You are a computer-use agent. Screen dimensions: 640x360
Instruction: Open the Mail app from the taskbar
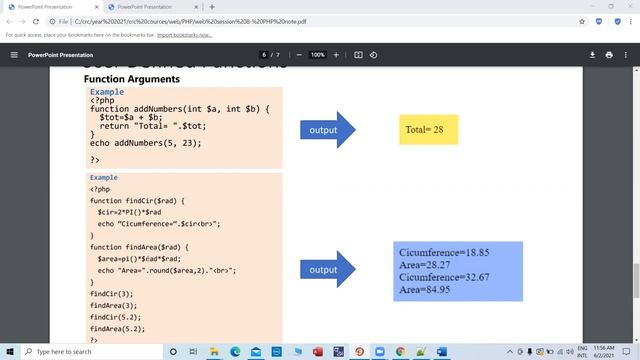pos(256,351)
